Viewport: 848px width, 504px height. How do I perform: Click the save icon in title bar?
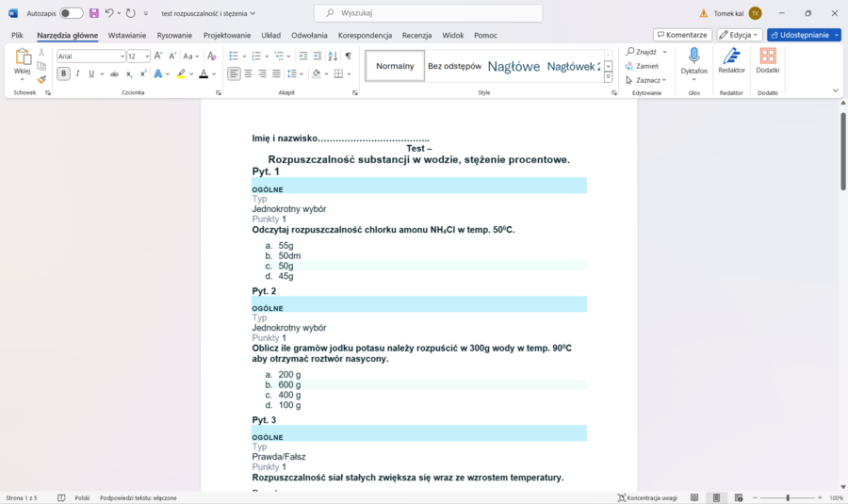[94, 13]
